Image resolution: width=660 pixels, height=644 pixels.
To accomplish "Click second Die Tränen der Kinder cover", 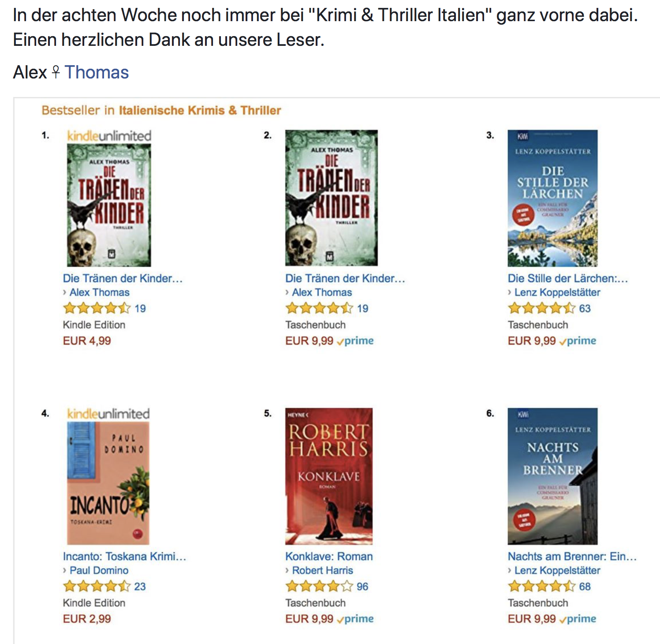I will click(x=332, y=198).
